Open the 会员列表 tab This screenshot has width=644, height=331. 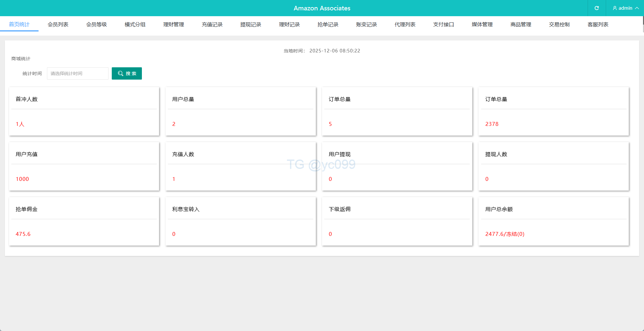click(x=58, y=25)
